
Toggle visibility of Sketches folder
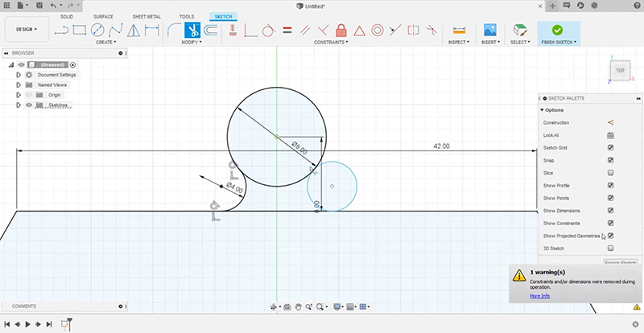pyautogui.click(x=28, y=105)
